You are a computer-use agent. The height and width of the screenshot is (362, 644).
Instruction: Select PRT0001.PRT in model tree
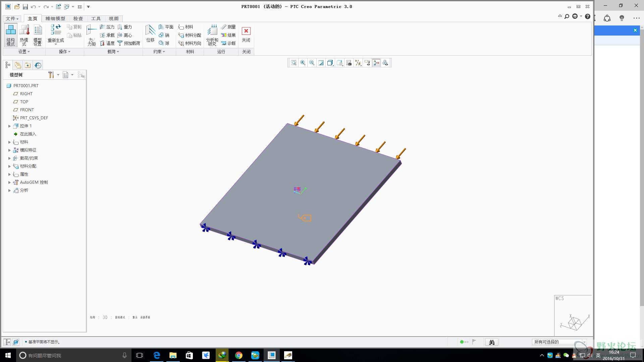[x=22, y=86]
